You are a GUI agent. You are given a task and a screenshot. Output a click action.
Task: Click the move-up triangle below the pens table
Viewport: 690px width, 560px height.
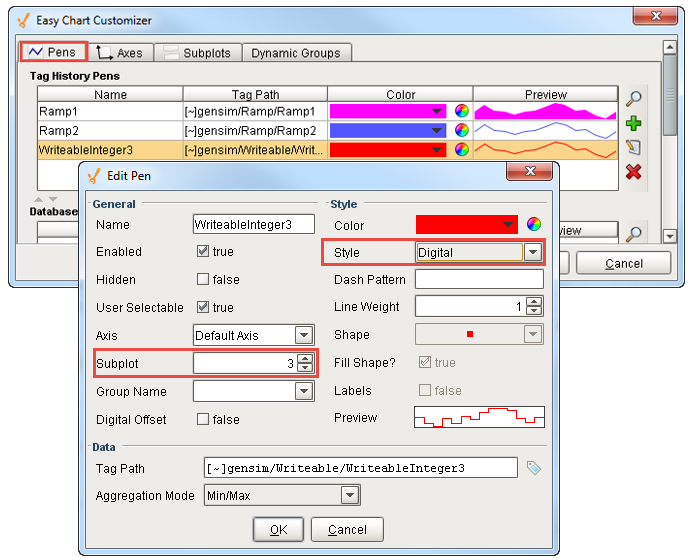click(39, 199)
